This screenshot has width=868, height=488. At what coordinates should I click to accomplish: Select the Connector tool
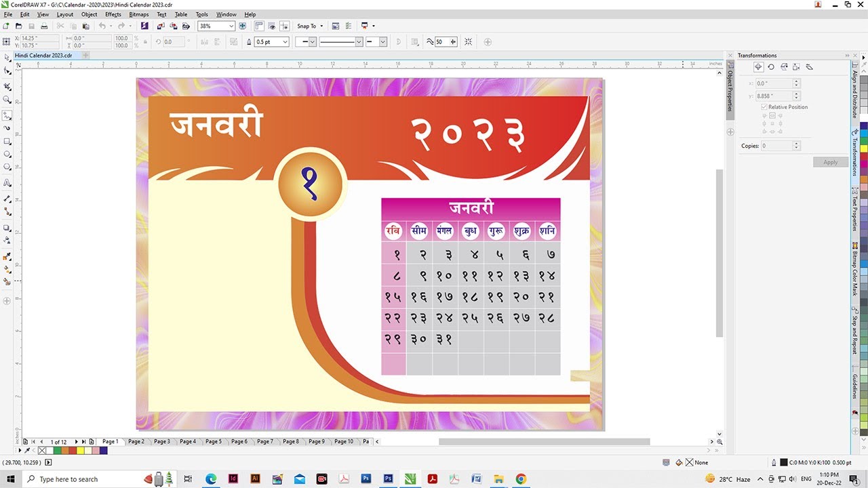[7, 211]
